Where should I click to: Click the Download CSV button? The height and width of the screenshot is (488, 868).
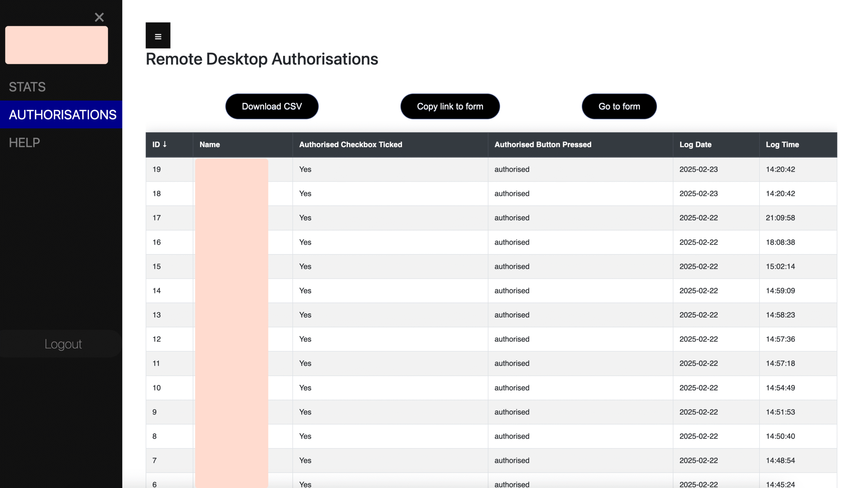tap(272, 106)
